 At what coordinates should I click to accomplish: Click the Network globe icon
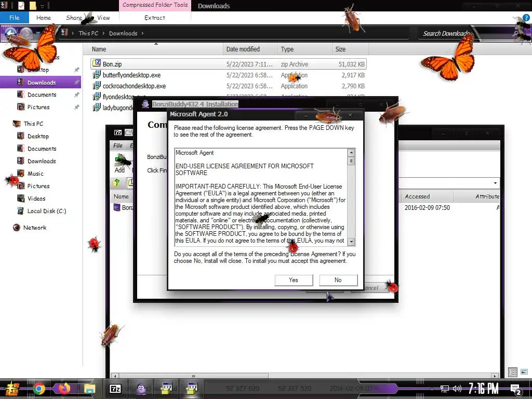(x=16, y=228)
